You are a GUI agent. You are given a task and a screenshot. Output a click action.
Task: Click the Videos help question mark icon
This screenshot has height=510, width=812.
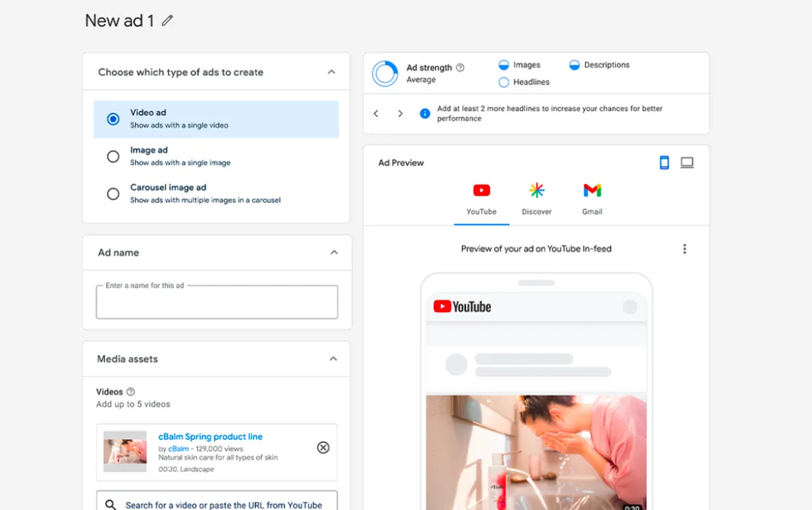point(131,392)
